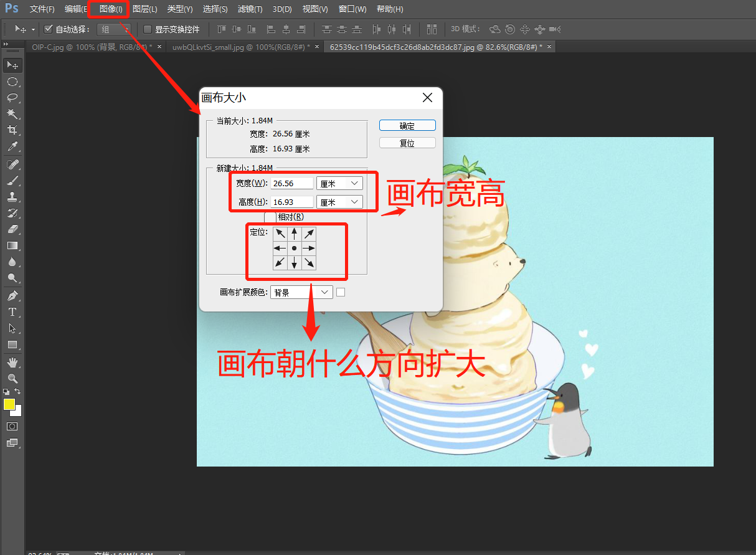Open the 滤镜(T) menu

coord(250,9)
